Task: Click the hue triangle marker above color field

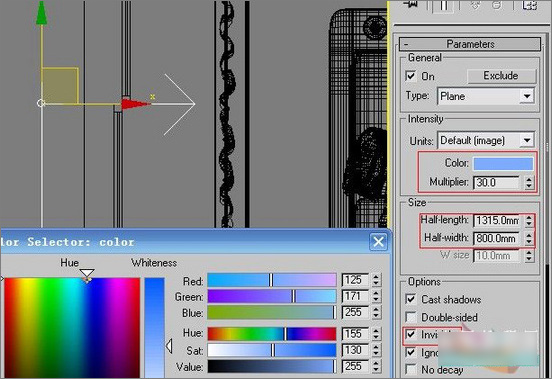Action: pyautogui.click(x=87, y=274)
